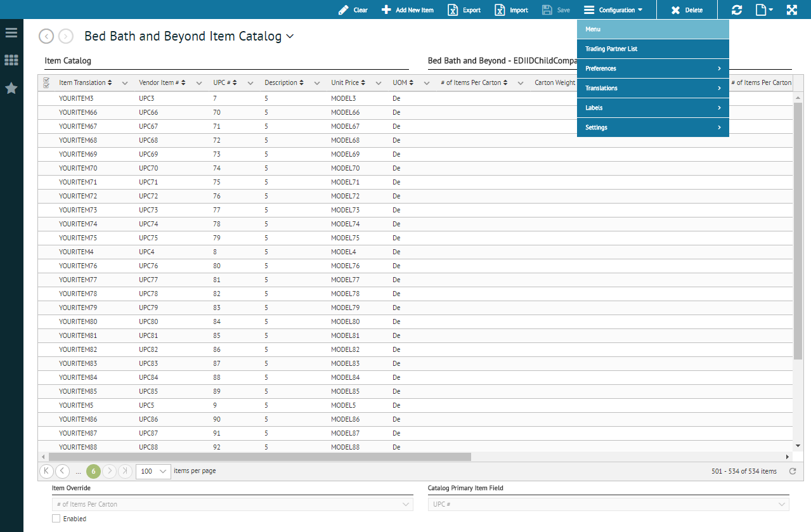This screenshot has width=811, height=532.
Task: Click vertical scrollbar down arrow
Action: coord(798,446)
